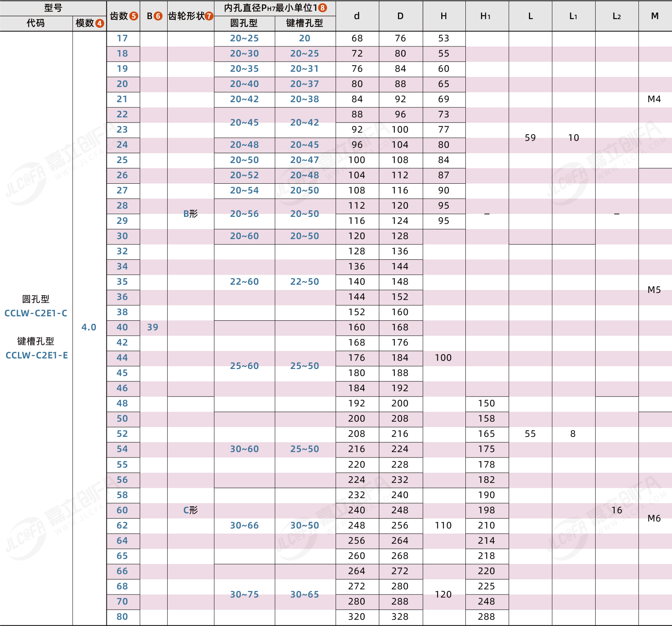Open the CCLW-C2E1-C round bore model code
672x626 pixels.
36,313
